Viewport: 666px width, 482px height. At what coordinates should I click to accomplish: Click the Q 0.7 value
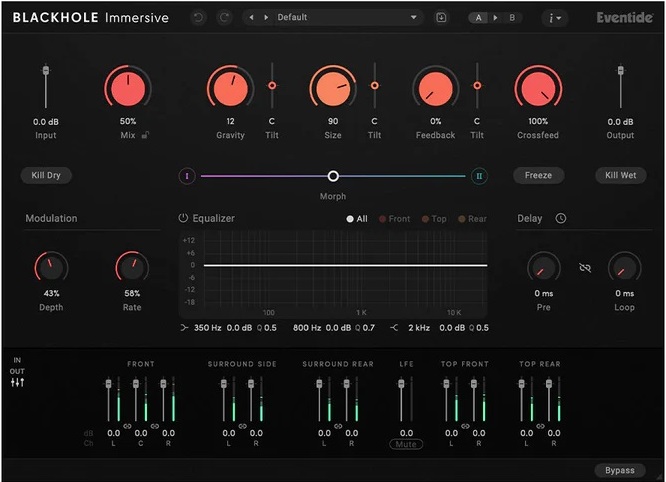365,328
